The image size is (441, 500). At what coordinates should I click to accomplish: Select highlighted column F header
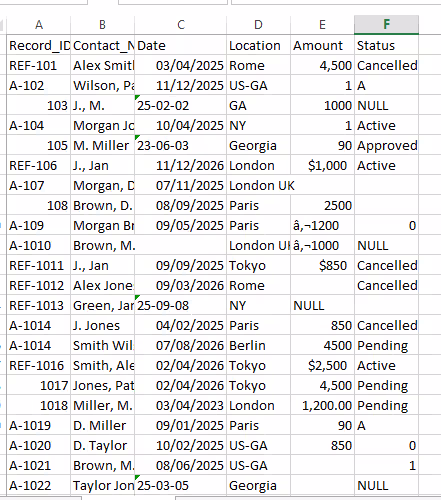tap(386, 25)
